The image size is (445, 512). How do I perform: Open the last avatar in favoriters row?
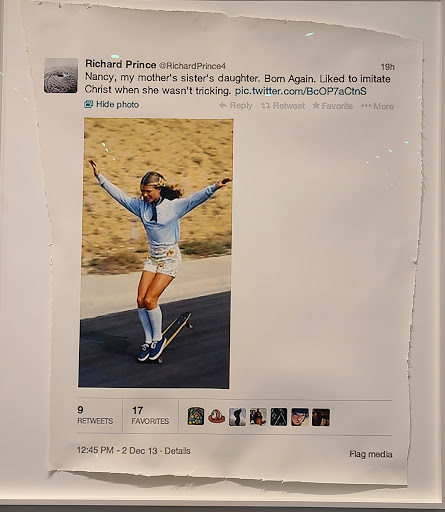tap(321, 417)
